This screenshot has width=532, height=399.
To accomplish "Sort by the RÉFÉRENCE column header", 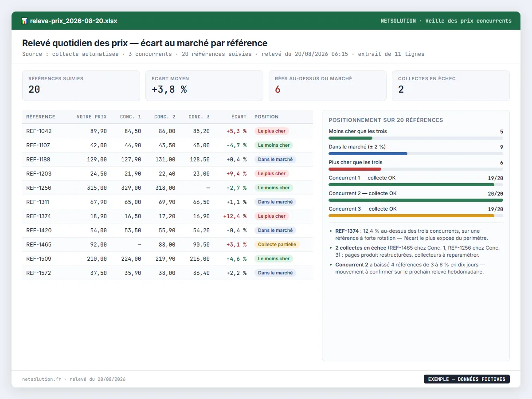I will pyautogui.click(x=41, y=117).
